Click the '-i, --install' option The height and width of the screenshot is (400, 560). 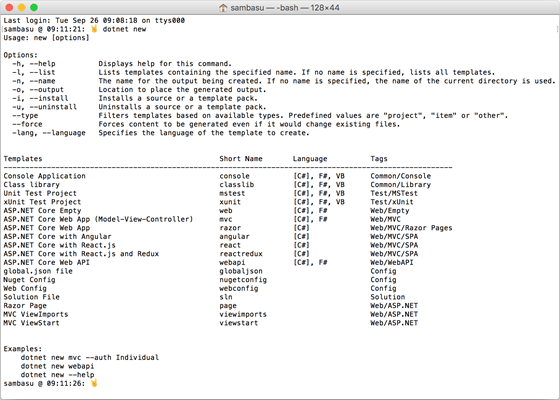pyautogui.click(x=40, y=98)
